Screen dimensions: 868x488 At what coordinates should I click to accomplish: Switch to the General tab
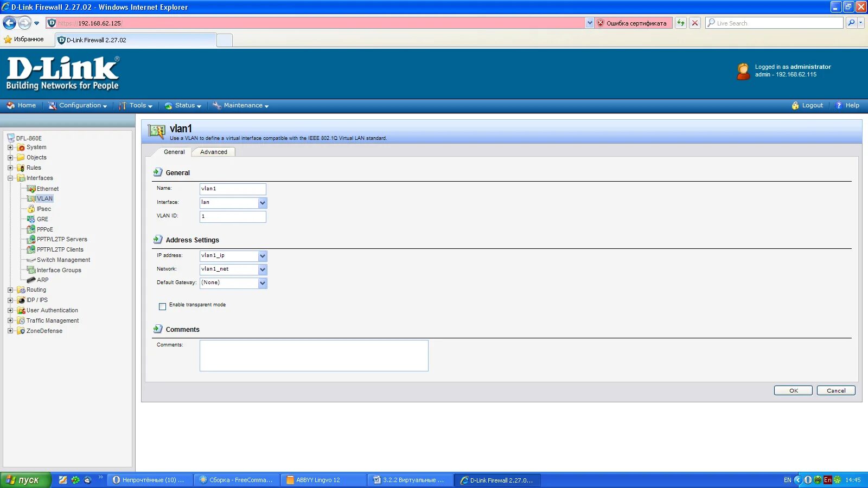tap(174, 152)
